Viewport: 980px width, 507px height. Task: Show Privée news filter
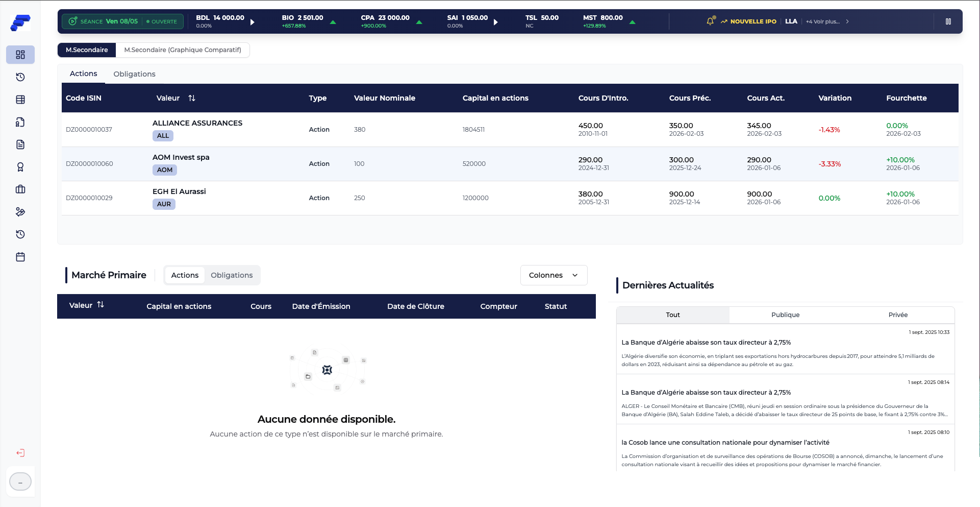(898, 315)
